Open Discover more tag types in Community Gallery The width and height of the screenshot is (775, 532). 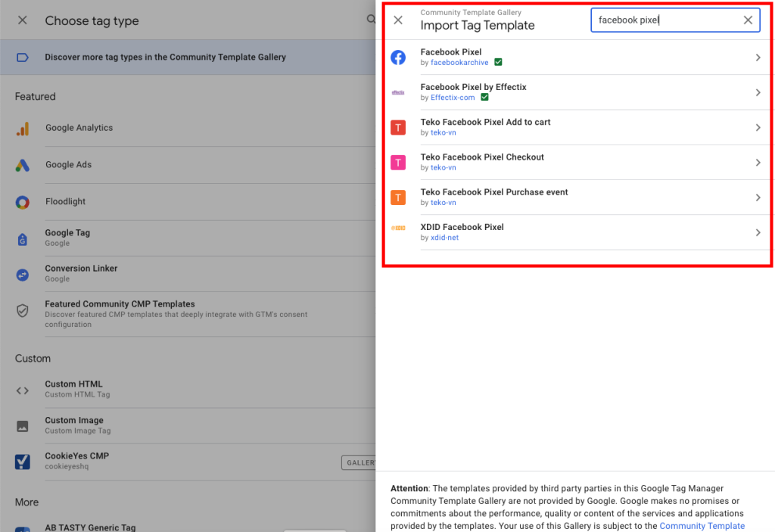coord(188,58)
